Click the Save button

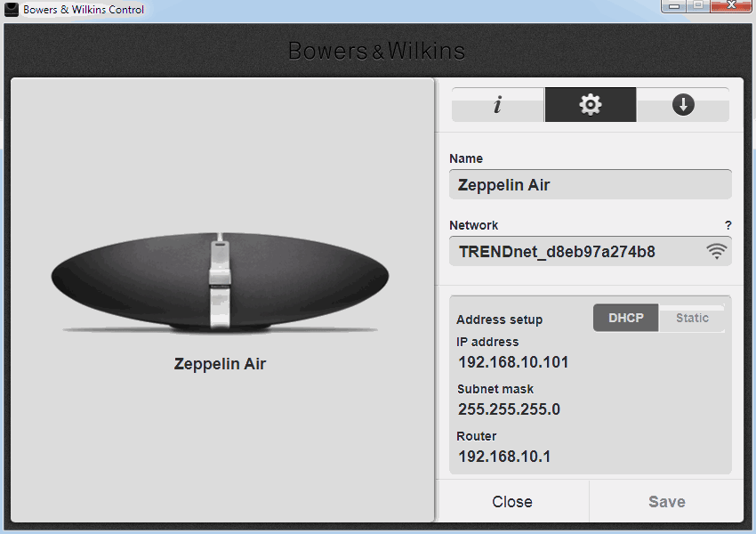(666, 501)
